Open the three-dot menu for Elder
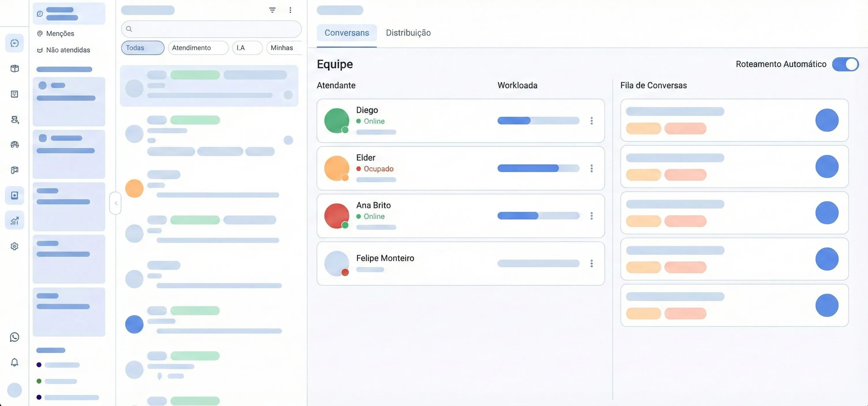The height and width of the screenshot is (406, 868). pyautogui.click(x=592, y=169)
